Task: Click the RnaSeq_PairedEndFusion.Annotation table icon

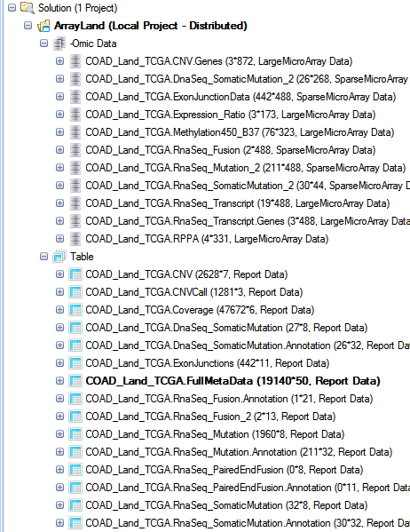Action: (75, 488)
